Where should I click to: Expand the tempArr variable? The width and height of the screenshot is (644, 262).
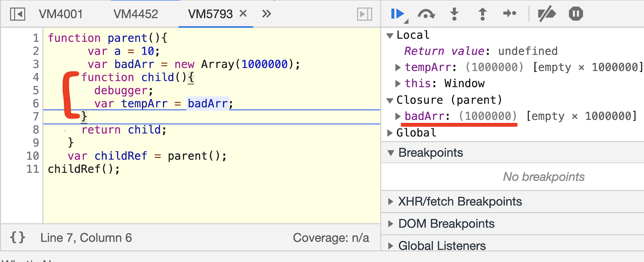pyautogui.click(x=398, y=68)
